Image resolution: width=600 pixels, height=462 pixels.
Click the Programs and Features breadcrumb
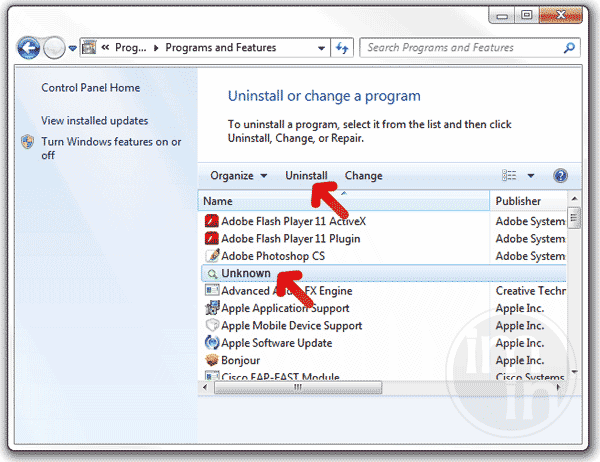pyautogui.click(x=220, y=47)
